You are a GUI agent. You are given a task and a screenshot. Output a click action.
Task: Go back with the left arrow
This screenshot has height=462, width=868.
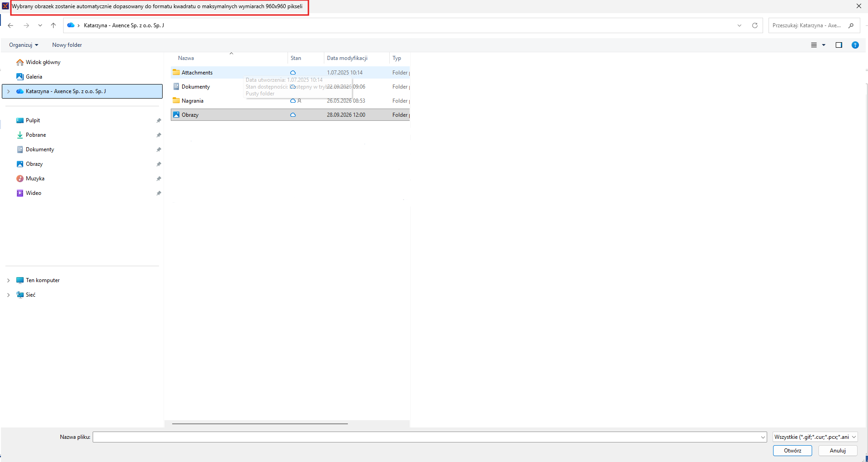[x=10, y=25]
